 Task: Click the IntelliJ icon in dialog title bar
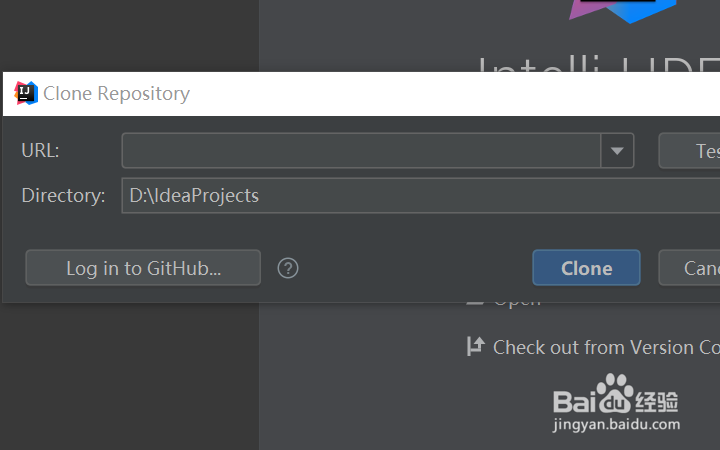[x=26, y=94]
